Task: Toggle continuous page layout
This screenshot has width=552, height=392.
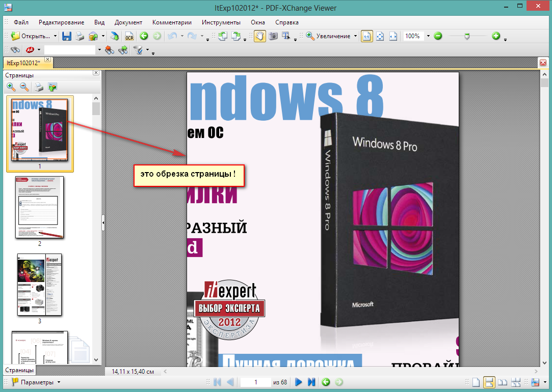Action: pos(489,382)
